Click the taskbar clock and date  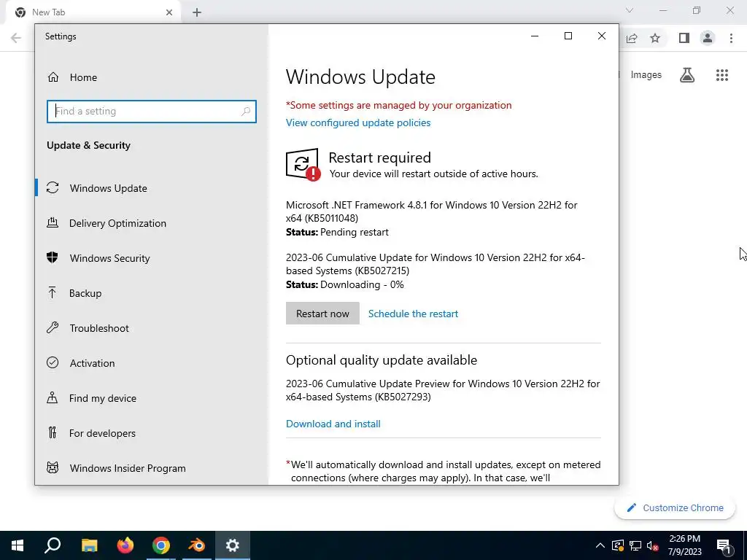pyautogui.click(x=684, y=545)
